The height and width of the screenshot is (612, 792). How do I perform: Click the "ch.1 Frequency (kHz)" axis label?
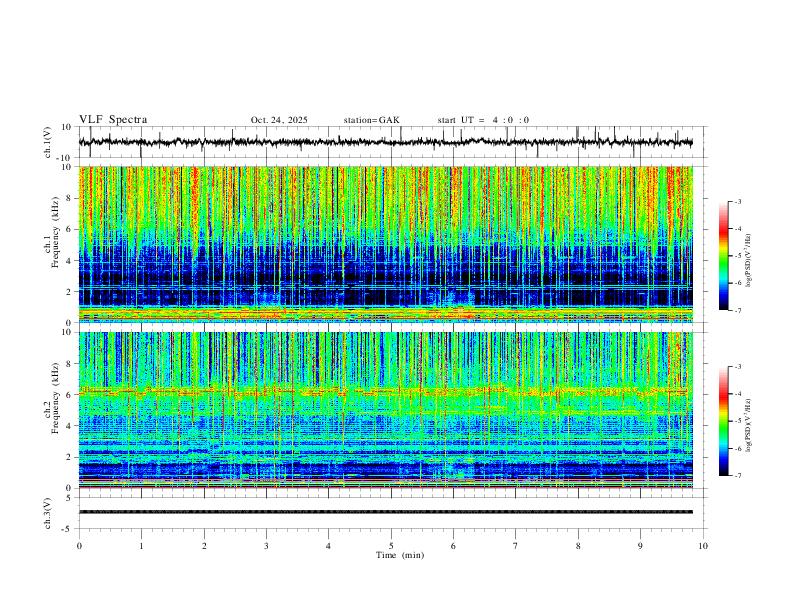click(x=52, y=232)
